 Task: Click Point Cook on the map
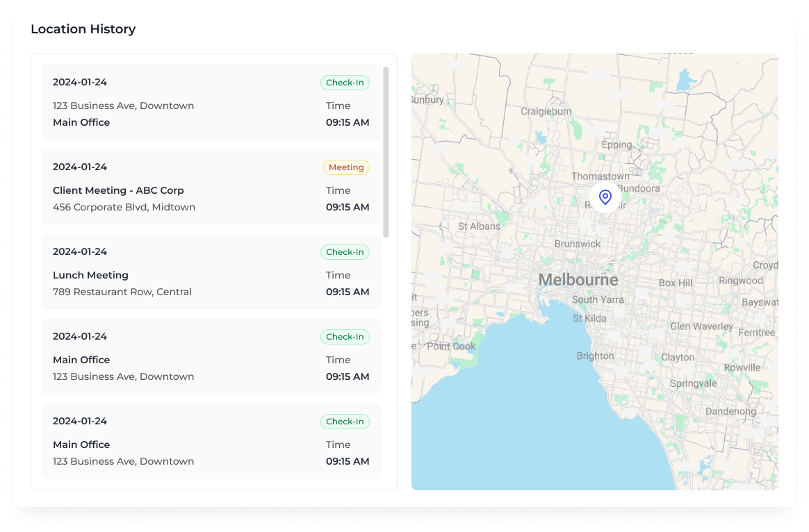click(451, 347)
